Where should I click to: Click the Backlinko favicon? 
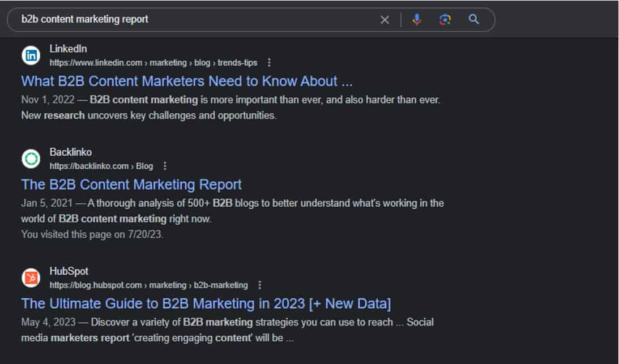[31, 159]
